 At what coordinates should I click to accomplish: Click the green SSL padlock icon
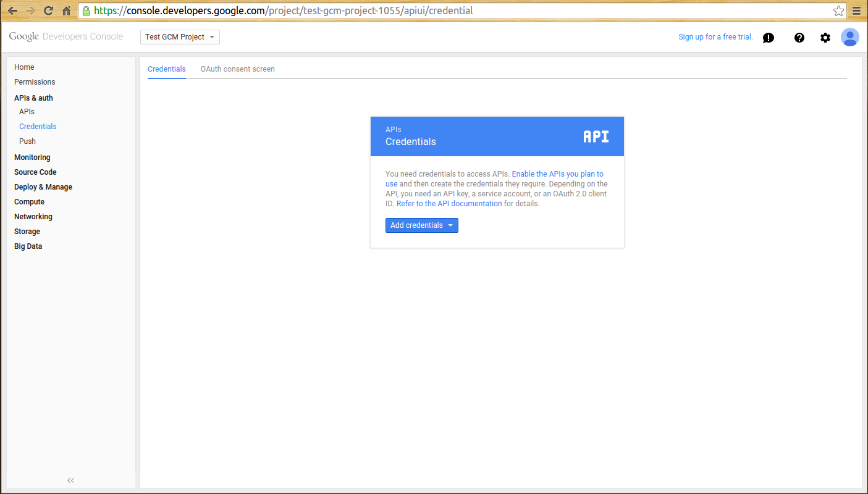pos(86,10)
